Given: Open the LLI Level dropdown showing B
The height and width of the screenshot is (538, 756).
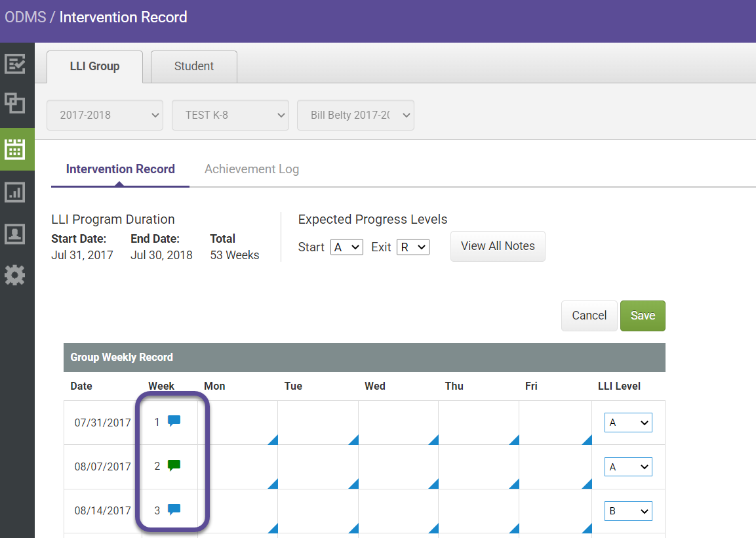Looking at the screenshot, I should tap(627, 510).
